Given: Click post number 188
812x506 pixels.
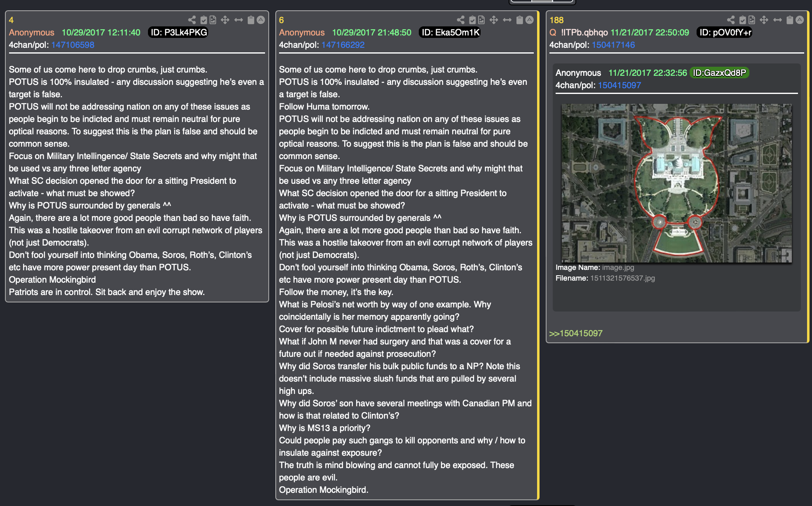Looking at the screenshot, I should click(556, 20).
